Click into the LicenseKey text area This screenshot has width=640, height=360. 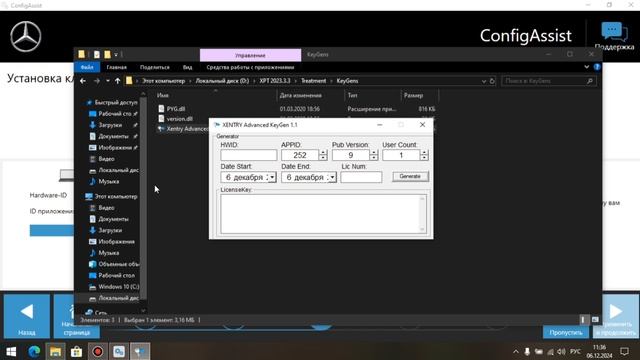[321, 213]
